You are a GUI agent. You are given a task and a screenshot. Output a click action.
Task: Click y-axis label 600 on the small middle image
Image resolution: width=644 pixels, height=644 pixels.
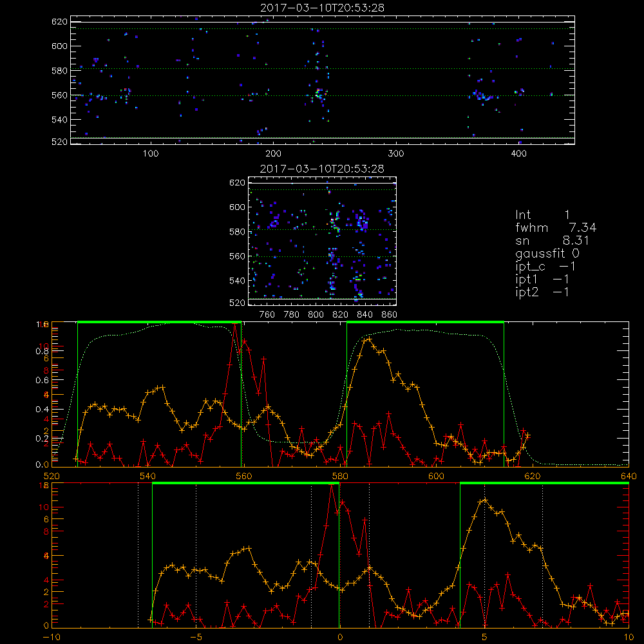237,207
